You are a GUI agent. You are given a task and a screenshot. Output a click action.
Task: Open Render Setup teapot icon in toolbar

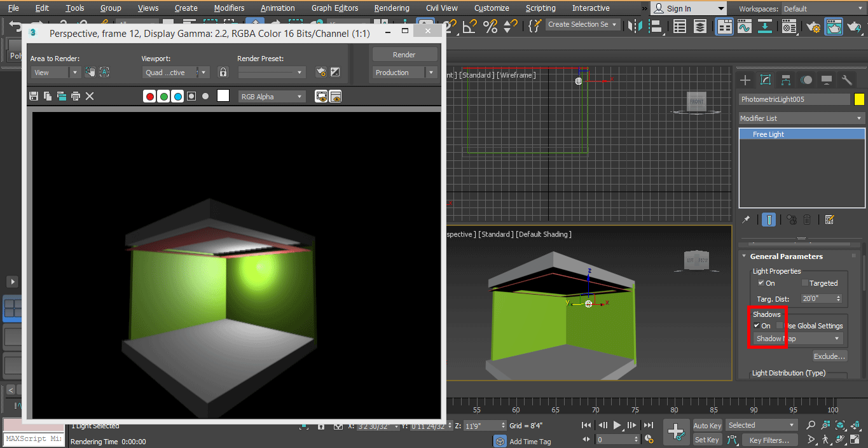pyautogui.click(x=813, y=26)
